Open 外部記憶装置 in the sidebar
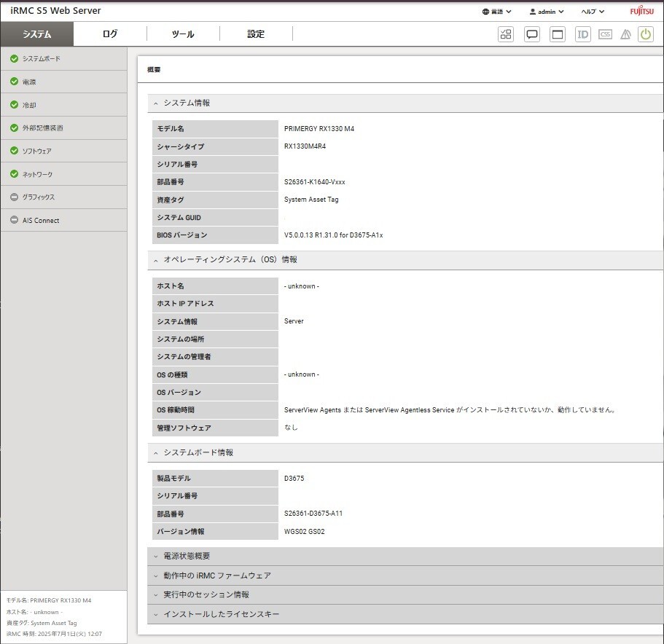The image size is (664, 644). [64, 127]
